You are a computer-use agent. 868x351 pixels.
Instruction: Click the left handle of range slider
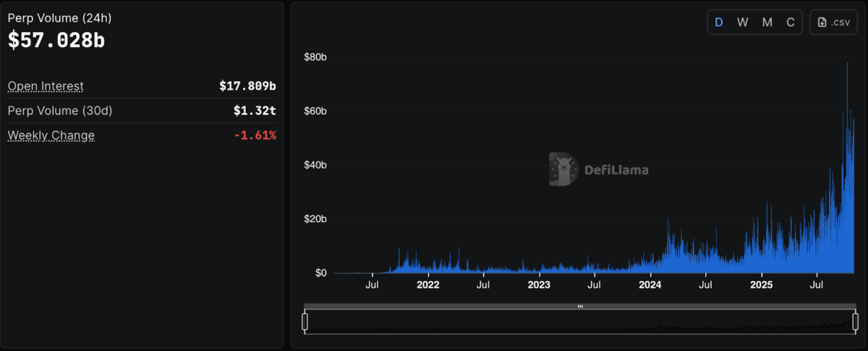tap(305, 321)
